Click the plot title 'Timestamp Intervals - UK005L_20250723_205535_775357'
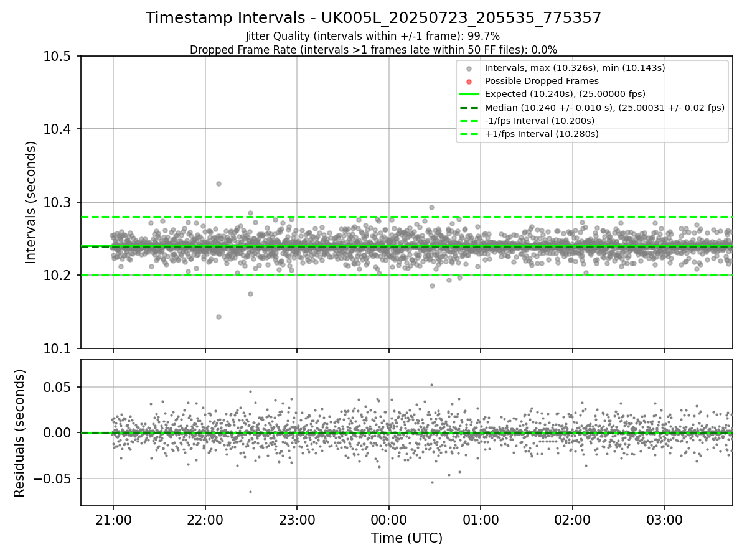 coord(374,18)
